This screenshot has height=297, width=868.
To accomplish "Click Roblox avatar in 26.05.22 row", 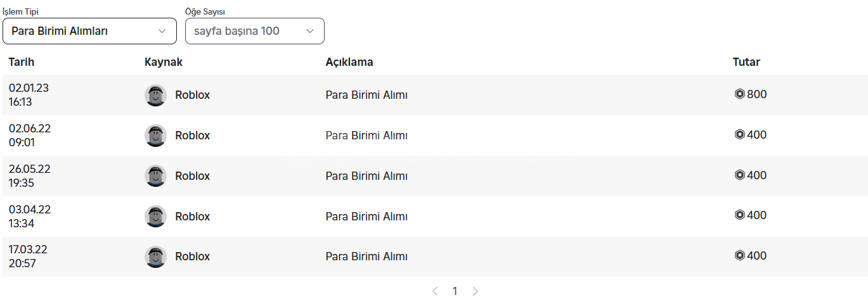I will (155, 176).
